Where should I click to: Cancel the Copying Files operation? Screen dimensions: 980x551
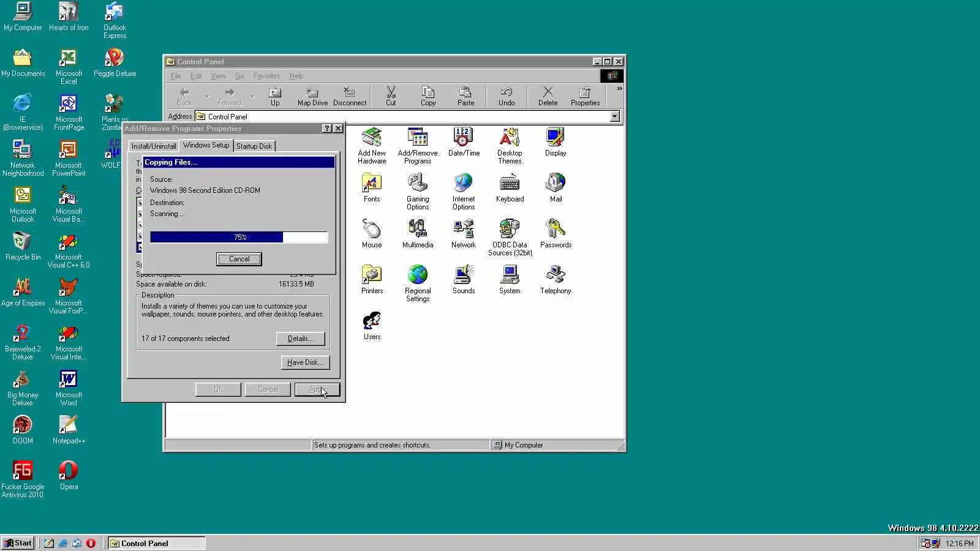(x=239, y=259)
